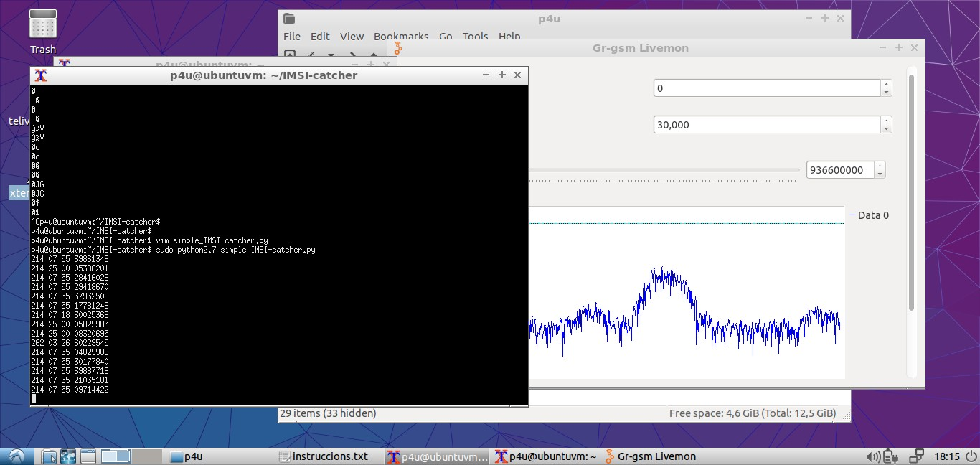The width and height of the screenshot is (980, 465).
Task: Switch to p4u file manager taskbar entry
Action: click(222, 456)
